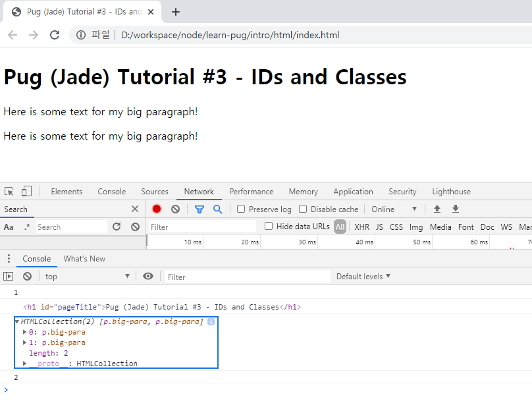532x409 pixels.
Task: Clear the network log
Action: (175, 209)
